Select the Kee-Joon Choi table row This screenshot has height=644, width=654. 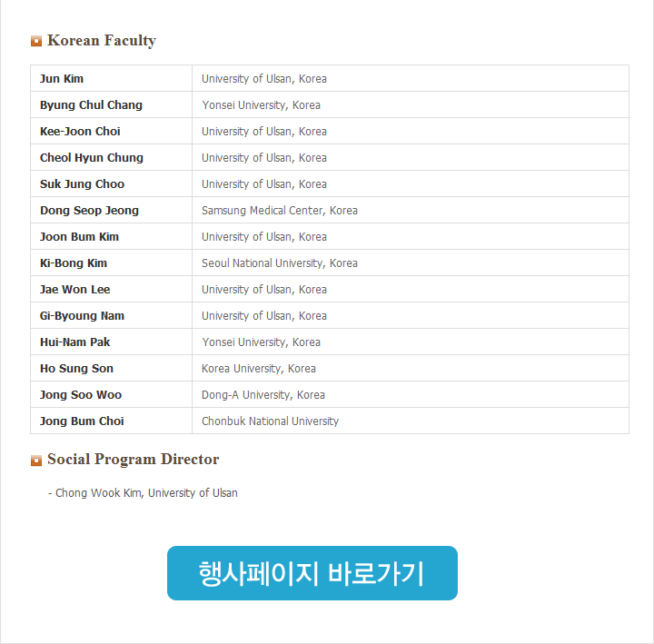pos(330,131)
